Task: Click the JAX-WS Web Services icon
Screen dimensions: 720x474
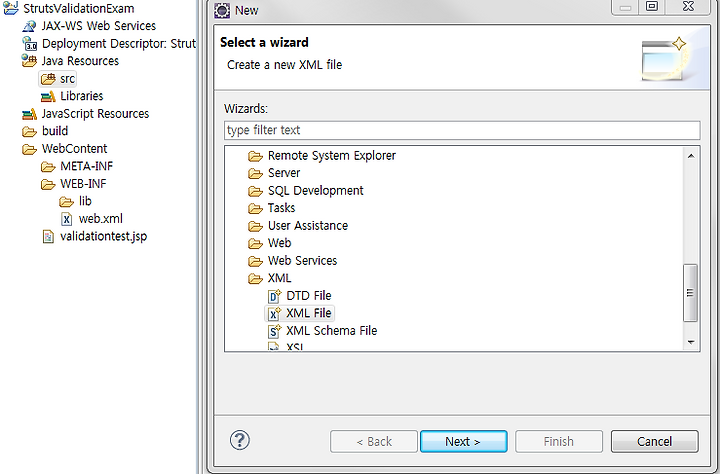Action: tap(29, 26)
